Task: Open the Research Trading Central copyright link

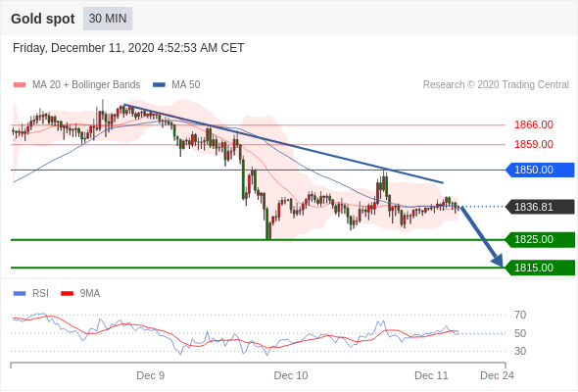Action: pyautogui.click(x=496, y=85)
